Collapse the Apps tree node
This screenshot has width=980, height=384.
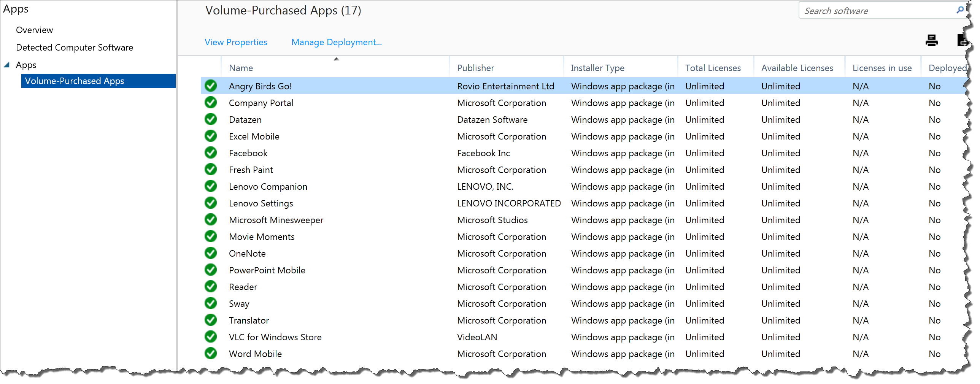[6, 65]
